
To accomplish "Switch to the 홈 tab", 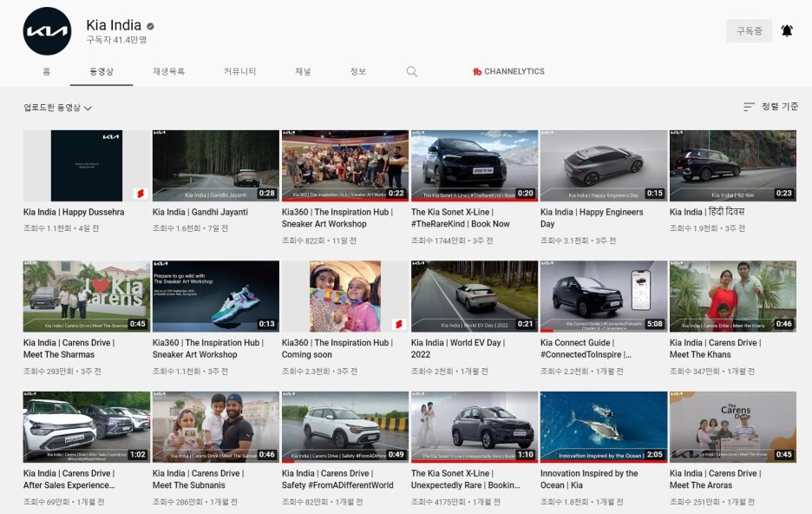I will (47, 71).
